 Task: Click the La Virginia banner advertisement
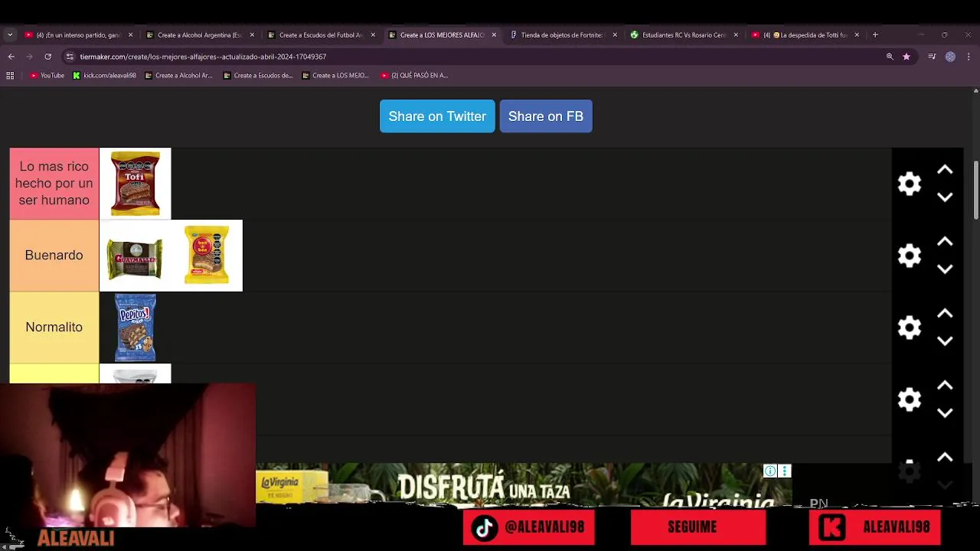[524, 484]
